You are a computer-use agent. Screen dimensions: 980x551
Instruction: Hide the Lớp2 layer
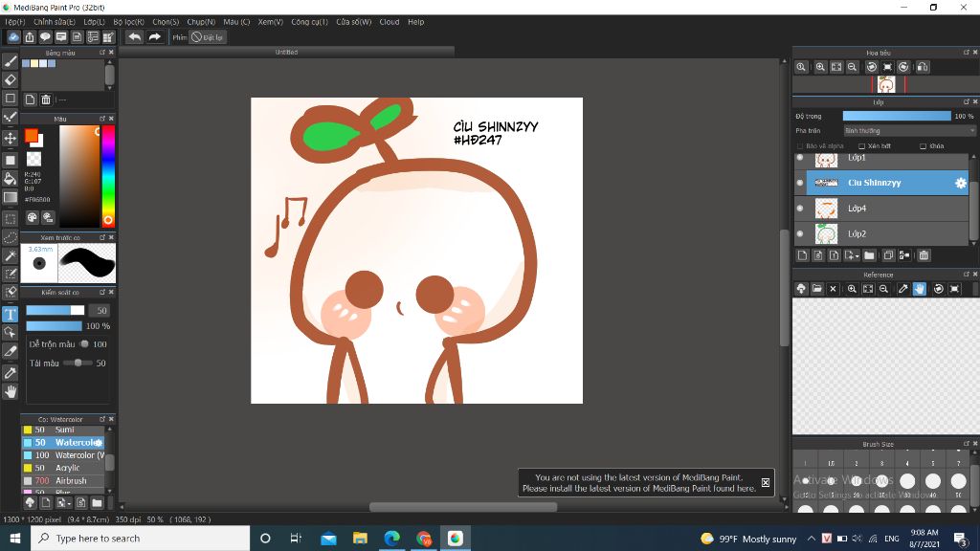800,233
